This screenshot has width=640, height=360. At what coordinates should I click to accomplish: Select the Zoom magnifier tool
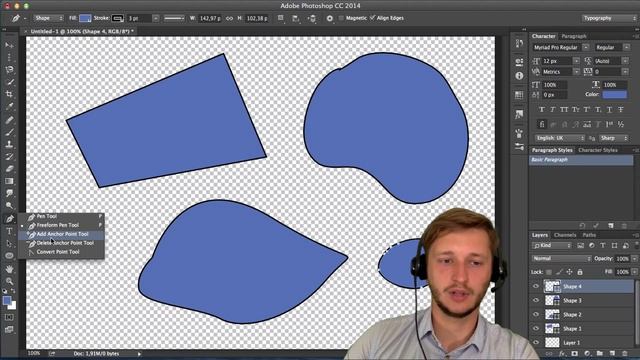tap(9, 281)
